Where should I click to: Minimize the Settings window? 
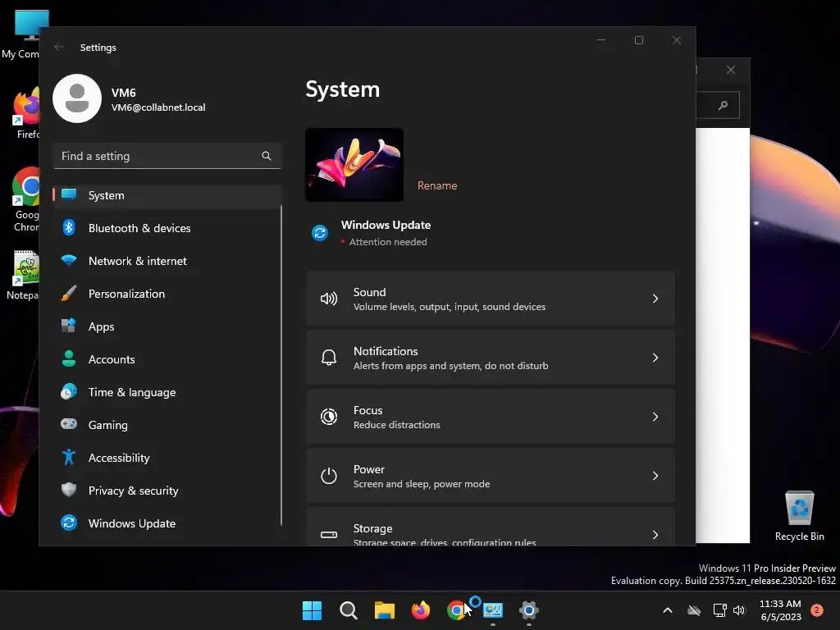tap(601, 40)
